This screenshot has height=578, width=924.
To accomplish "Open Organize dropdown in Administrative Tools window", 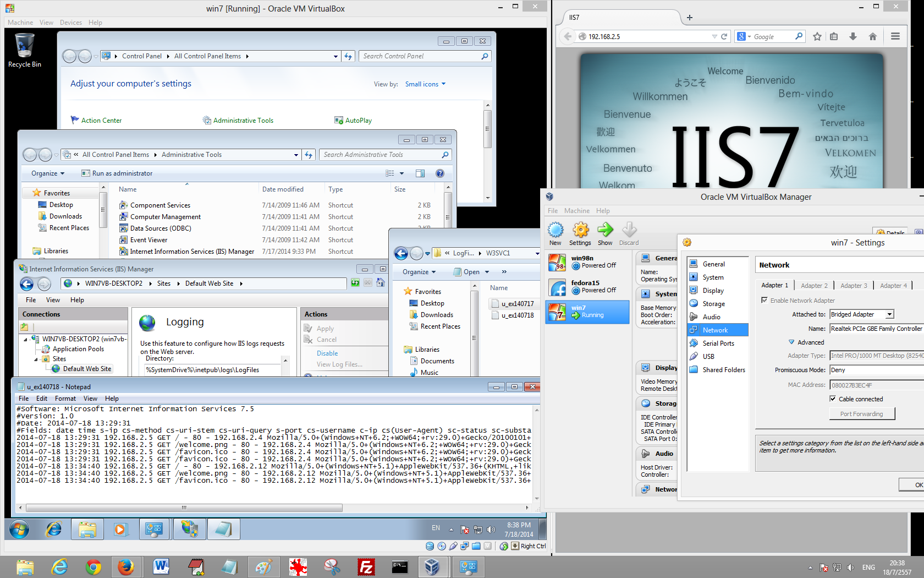I will click(x=48, y=173).
